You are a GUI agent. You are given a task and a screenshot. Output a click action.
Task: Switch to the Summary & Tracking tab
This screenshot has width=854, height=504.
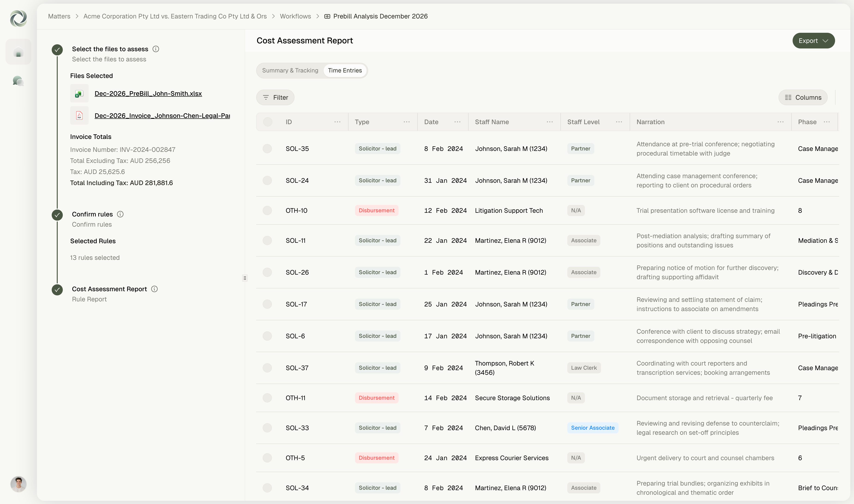[290, 70]
